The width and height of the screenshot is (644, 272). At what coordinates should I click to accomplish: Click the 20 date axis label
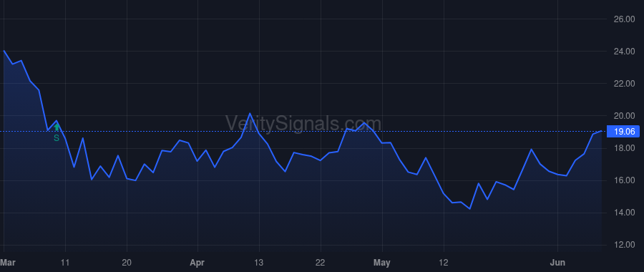pos(127,263)
